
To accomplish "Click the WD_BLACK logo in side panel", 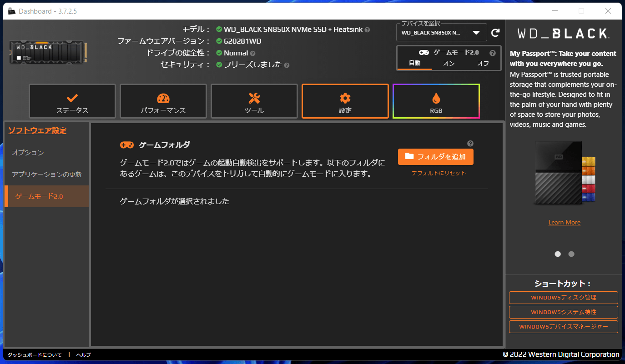I will (x=564, y=34).
